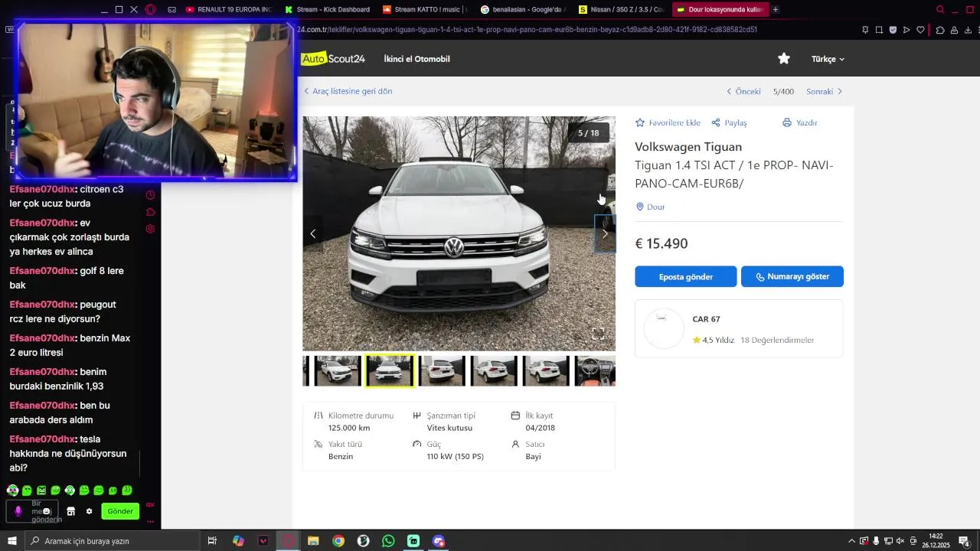Open WhatsApp from taskbar

tap(388, 541)
